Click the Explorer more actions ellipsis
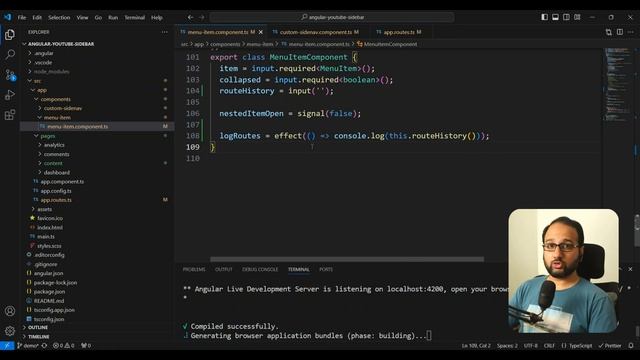Screen dimensions: 640x360 click(x=164, y=32)
